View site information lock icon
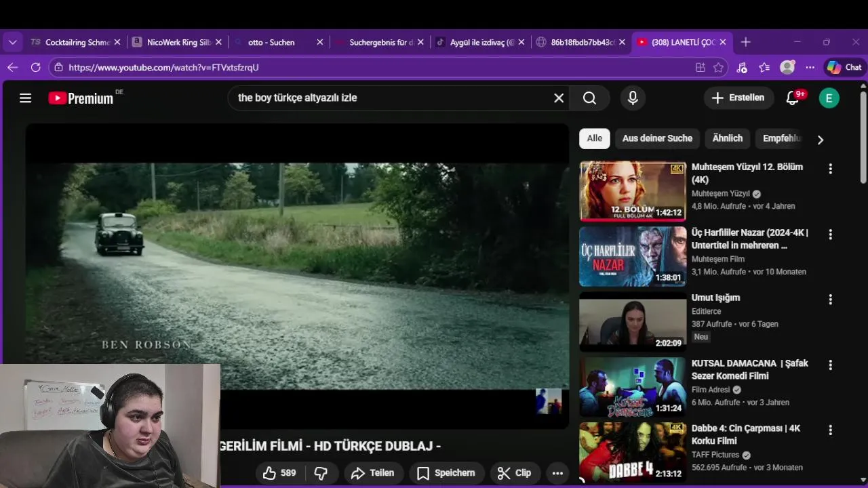The height and width of the screenshot is (488, 868). click(x=59, y=67)
